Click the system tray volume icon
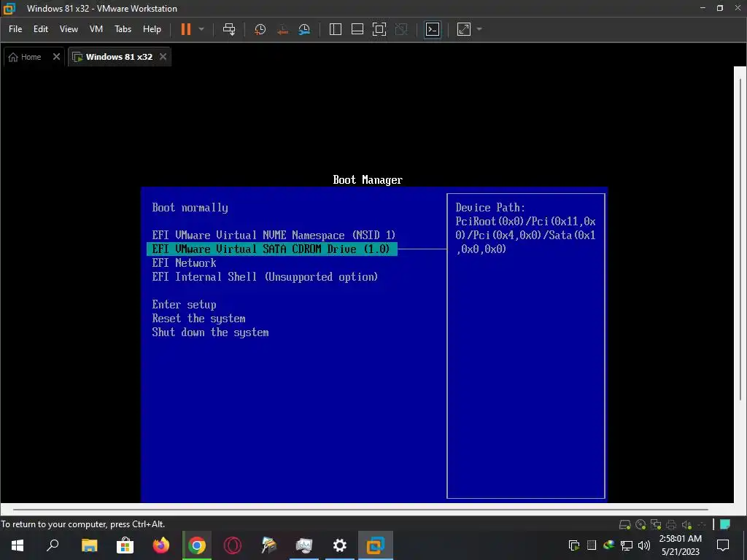The height and width of the screenshot is (560, 747). tap(643, 545)
